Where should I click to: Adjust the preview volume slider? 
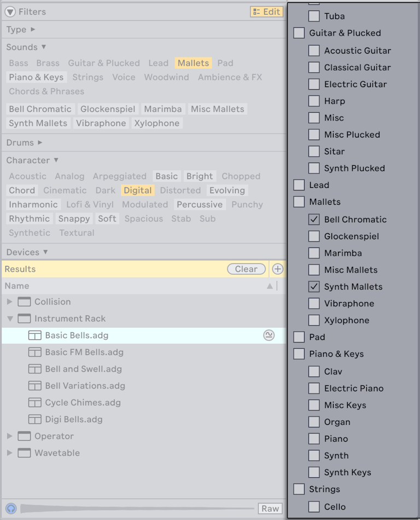click(x=137, y=509)
